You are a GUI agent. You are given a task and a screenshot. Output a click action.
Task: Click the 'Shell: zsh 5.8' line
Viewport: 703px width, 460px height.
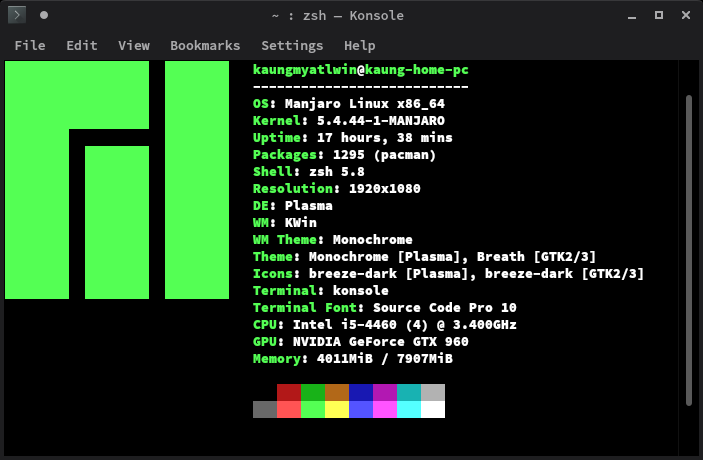[x=309, y=172]
